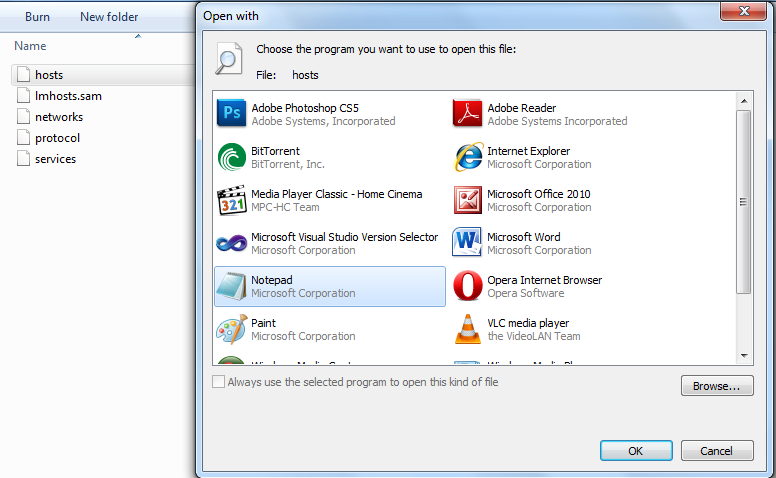Select the VLC media player cone icon

467,329
